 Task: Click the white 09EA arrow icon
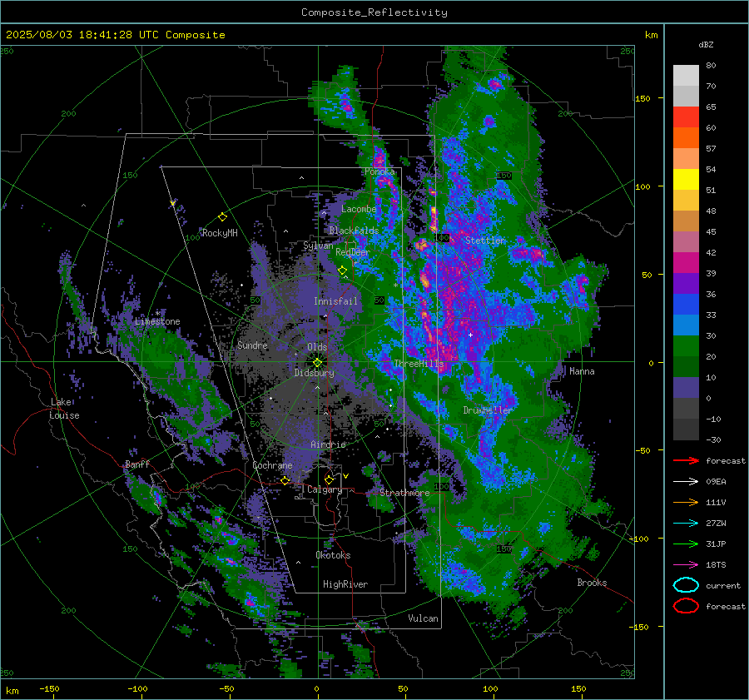(686, 481)
